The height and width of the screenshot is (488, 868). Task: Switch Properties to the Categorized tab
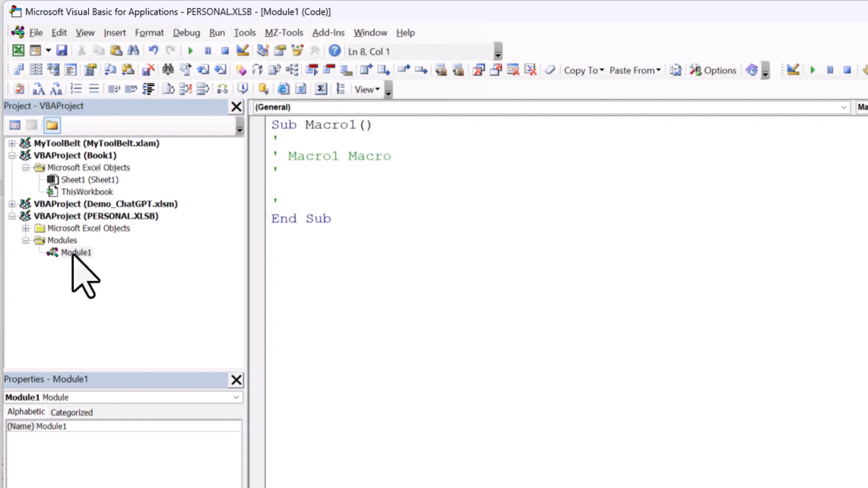71,412
